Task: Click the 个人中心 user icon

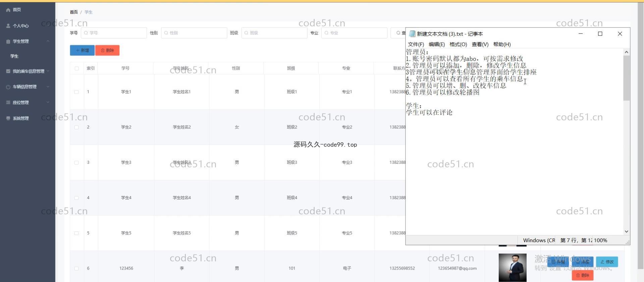Action: [8, 26]
